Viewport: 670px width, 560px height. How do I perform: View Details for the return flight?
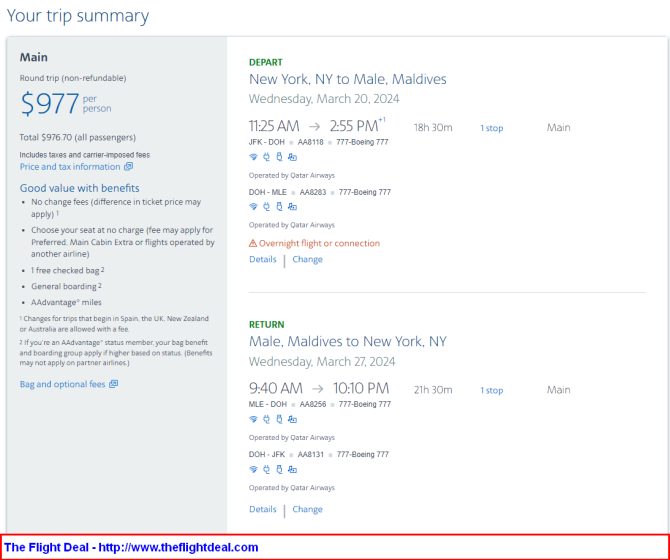[263, 509]
